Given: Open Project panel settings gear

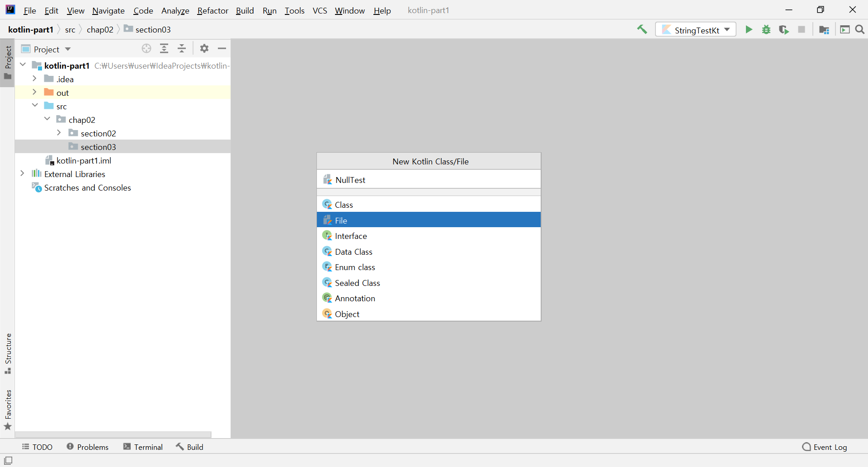Looking at the screenshot, I should coord(204,49).
